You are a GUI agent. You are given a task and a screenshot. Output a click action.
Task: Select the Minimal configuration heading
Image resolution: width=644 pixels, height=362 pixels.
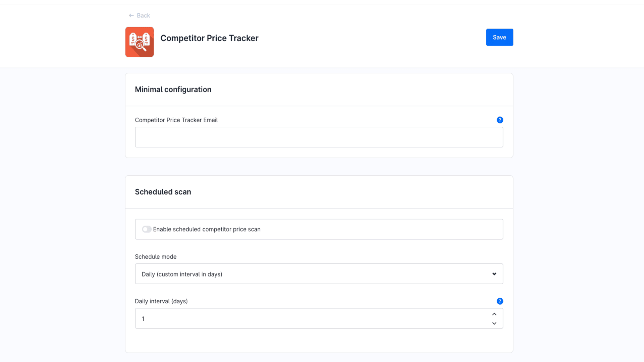pyautogui.click(x=173, y=89)
